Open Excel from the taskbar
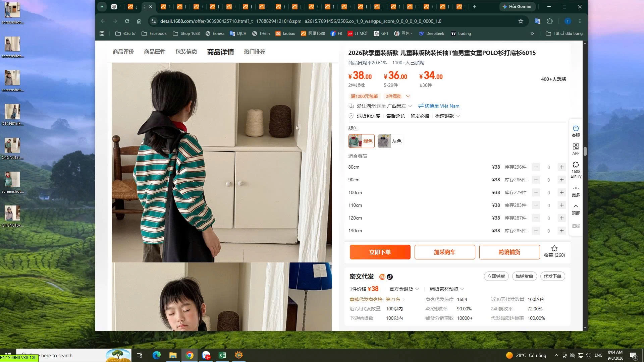 coord(222,355)
